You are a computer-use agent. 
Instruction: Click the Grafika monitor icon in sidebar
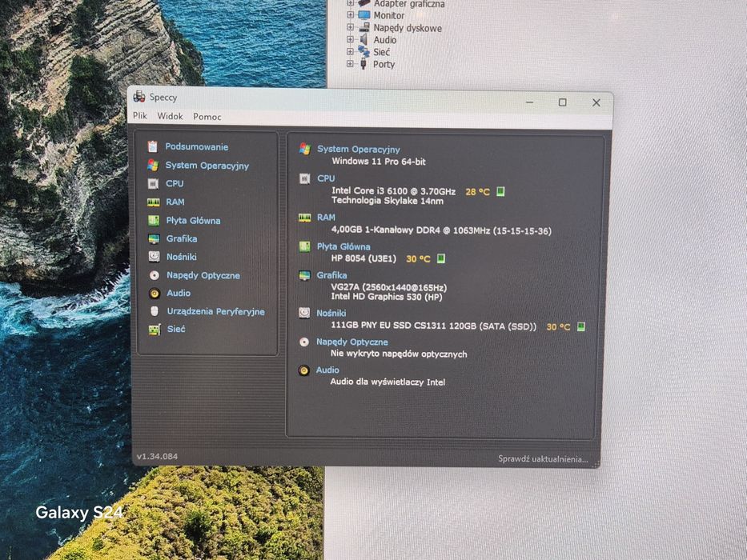pyautogui.click(x=154, y=238)
